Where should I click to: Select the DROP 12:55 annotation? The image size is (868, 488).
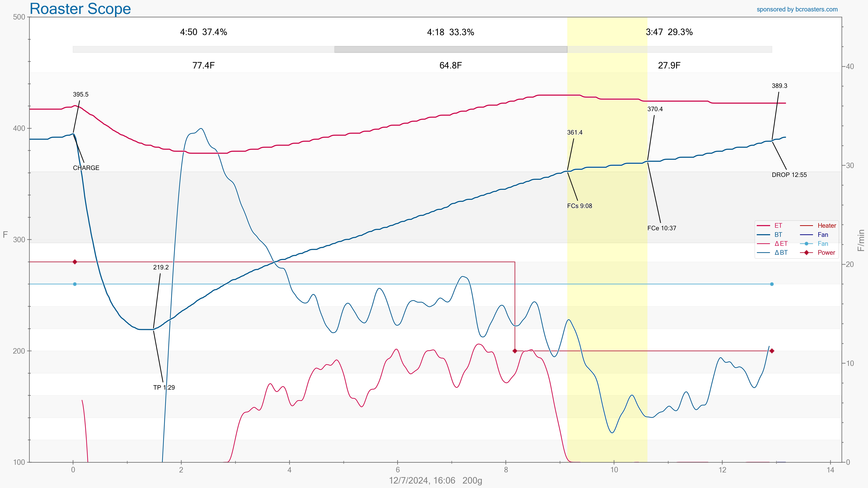[789, 175]
